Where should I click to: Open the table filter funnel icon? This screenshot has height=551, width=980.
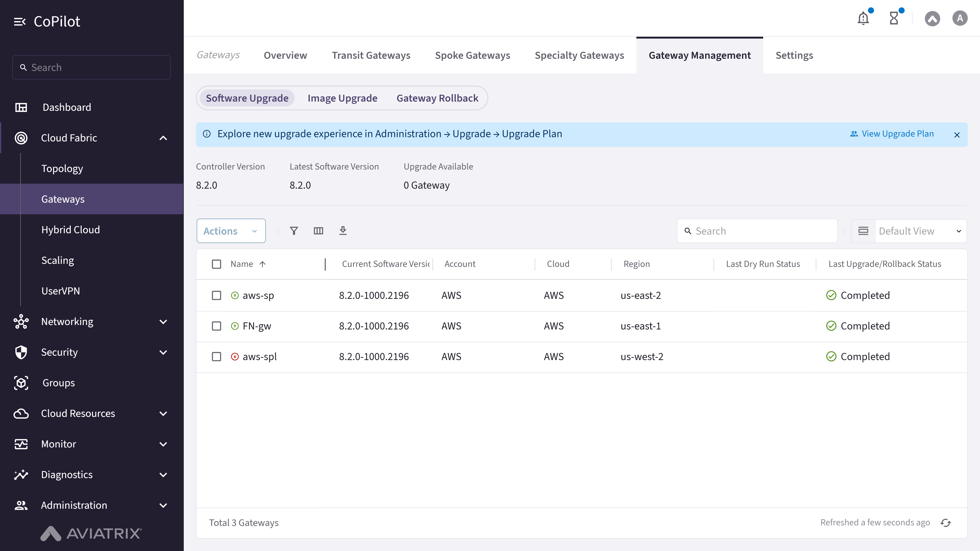point(294,231)
